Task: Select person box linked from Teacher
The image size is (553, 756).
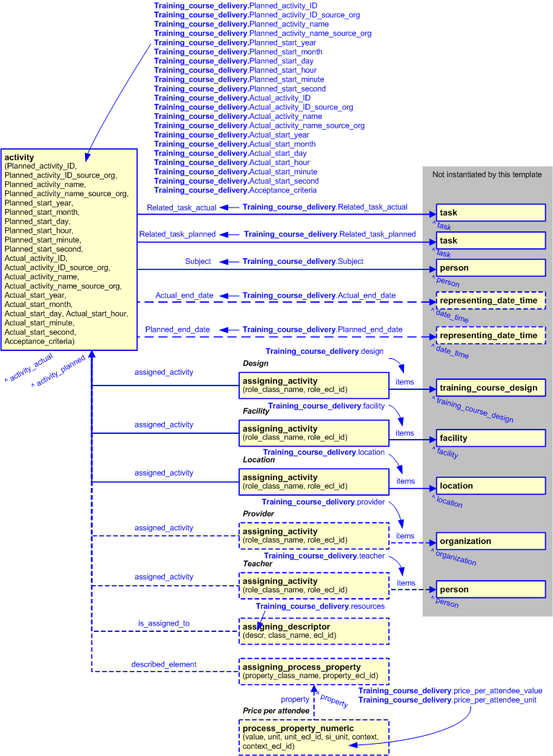Action: (491, 590)
